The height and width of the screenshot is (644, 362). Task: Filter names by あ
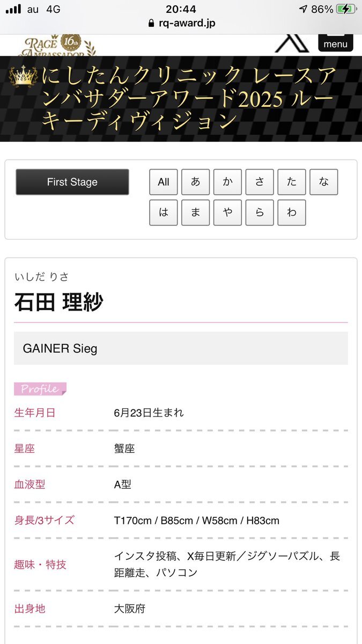coord(196,182)
